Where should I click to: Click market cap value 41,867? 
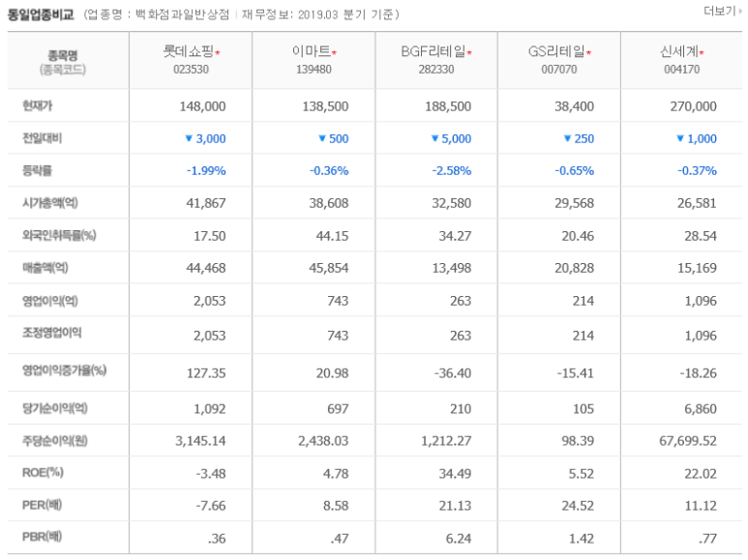tap(206, 203)
